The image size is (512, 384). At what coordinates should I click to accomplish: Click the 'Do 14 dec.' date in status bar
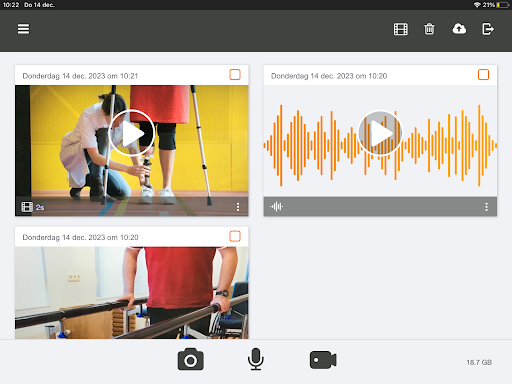[39, 5]
